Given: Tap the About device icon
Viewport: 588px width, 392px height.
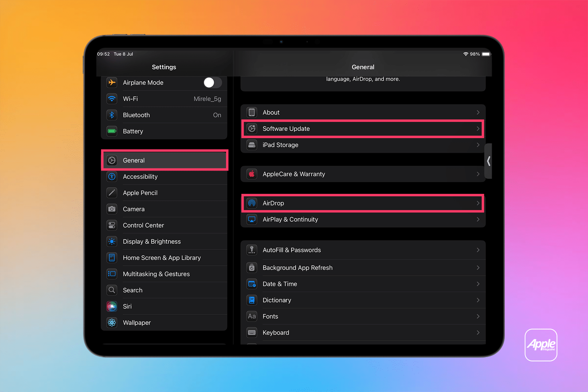Looking at the screenshot, I should tap(252, 112).
